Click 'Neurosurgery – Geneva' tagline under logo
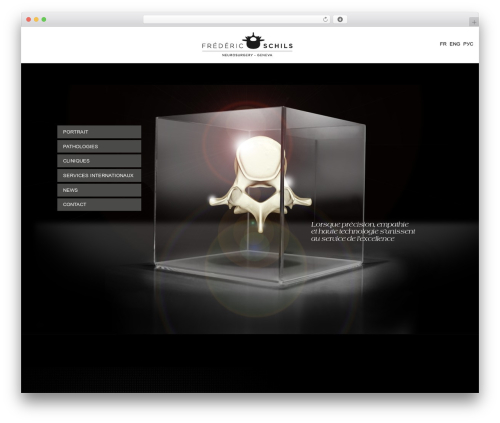500x423 pixels. click(x=247, y=55)
